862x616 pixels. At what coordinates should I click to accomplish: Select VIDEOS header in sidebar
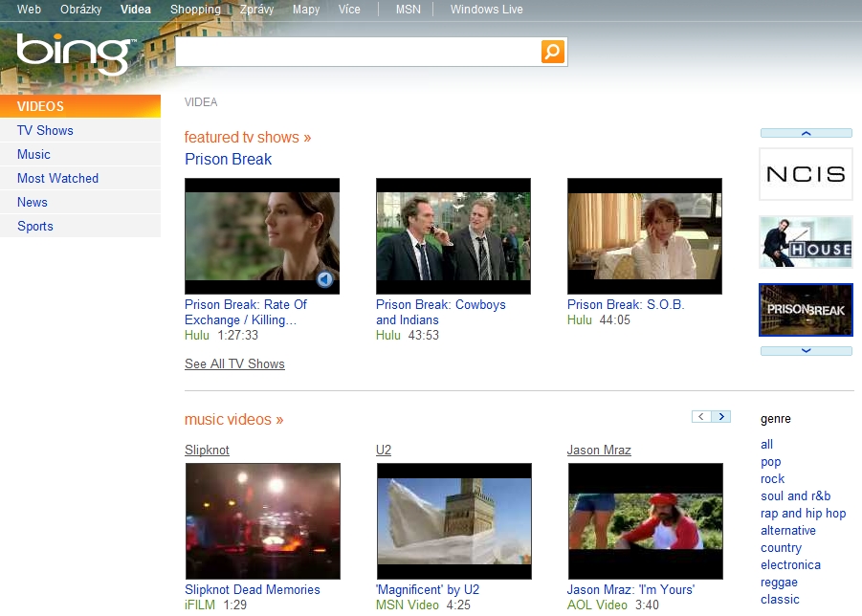[x=80, y=106]
